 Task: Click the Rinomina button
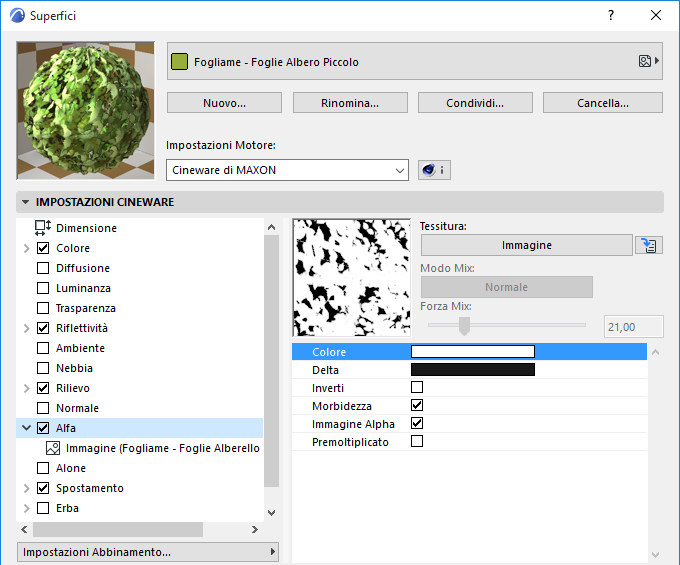click(350, 103)
